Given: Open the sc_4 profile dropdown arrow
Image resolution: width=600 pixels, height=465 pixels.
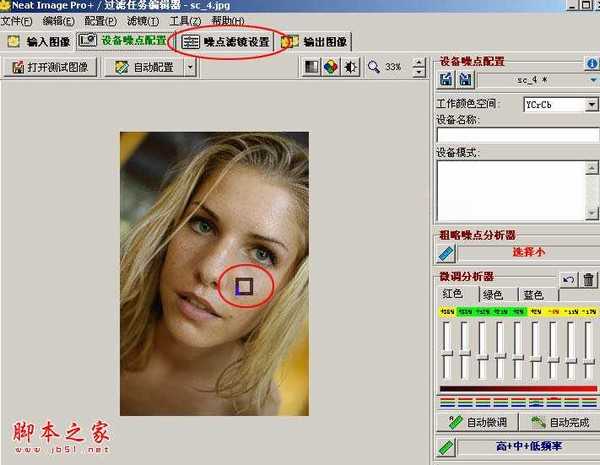Looking at the screenshot, I should coord(591,79).
